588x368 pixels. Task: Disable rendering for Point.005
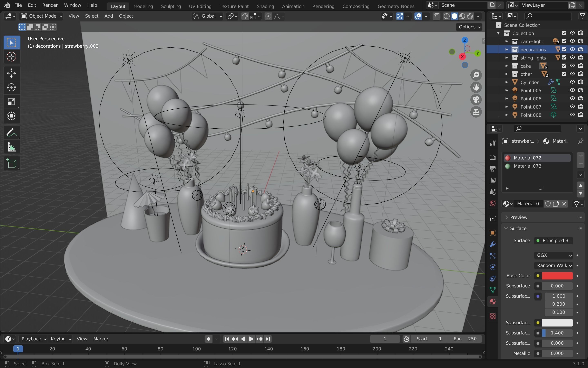[x=580, y=90]
